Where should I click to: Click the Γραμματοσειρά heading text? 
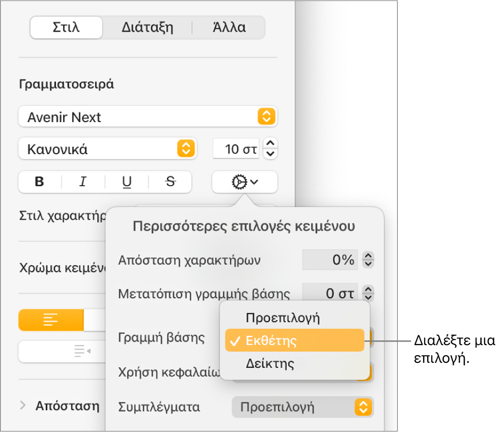point(66,84)
